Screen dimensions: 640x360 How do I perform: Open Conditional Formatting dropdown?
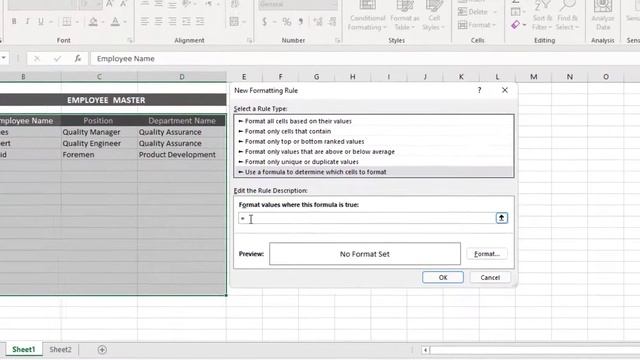(367, 16)
